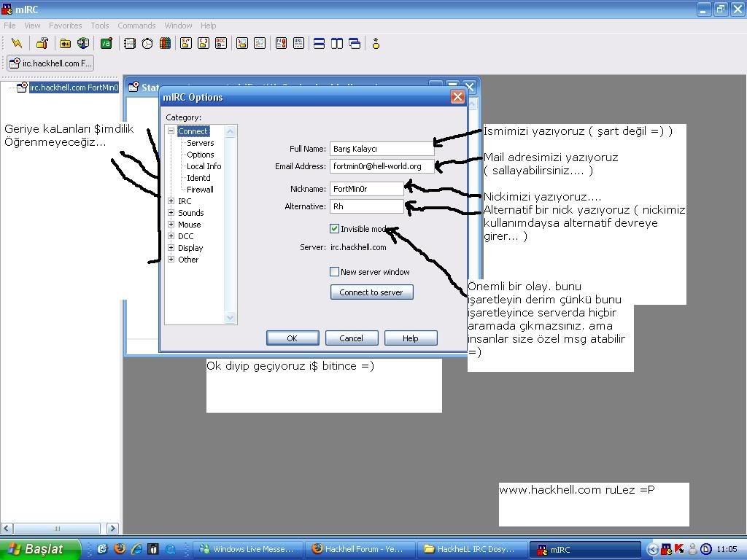Expand the Other category
The image size is (747, 560).
171,259
